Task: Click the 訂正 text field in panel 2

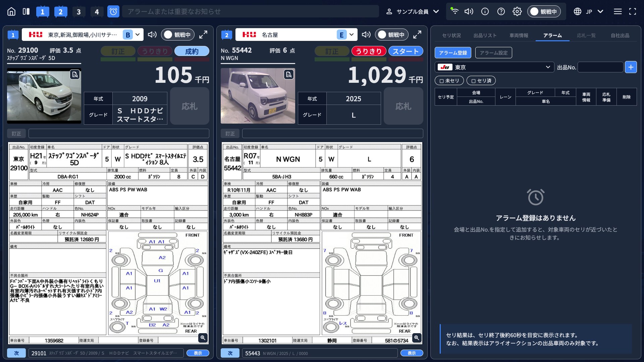Action: point(332,133)
